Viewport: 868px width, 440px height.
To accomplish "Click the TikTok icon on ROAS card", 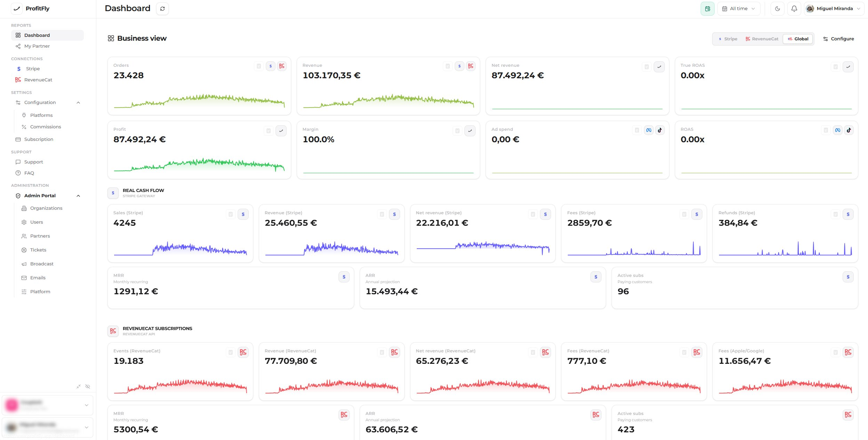I will [849, 130].
